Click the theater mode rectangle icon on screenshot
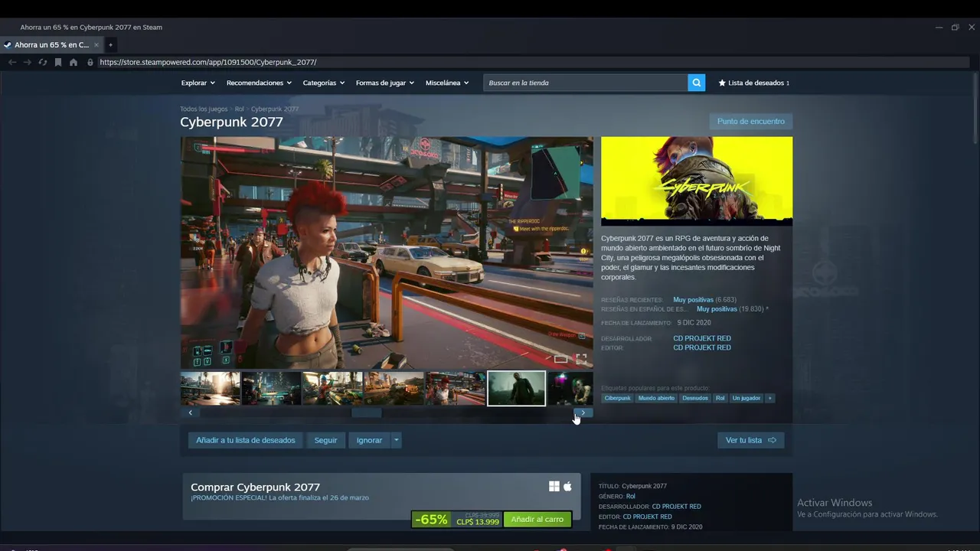The width and height of the screenshot is (980, 551). coord(561,359)
